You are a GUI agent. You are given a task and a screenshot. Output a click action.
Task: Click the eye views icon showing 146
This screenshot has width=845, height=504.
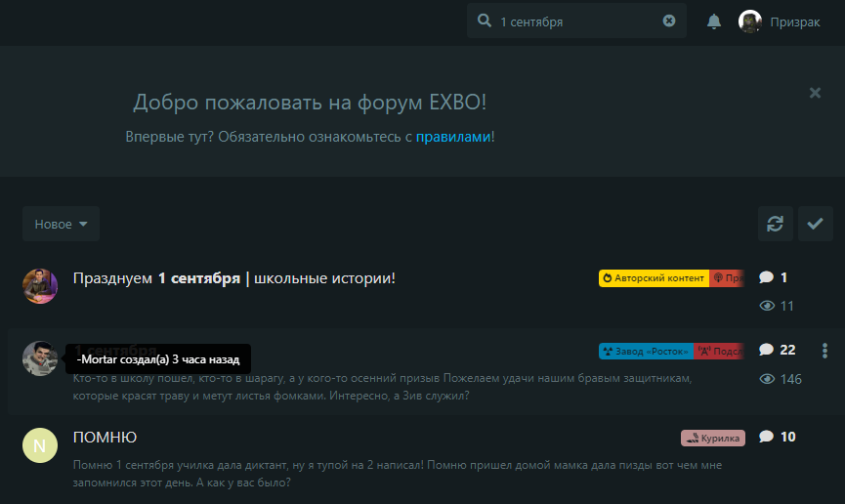tap(767, 379)
